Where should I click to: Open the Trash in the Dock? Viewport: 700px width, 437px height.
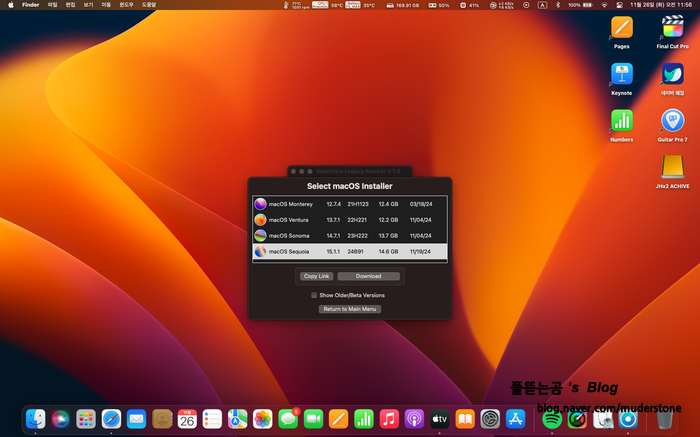coord(665,420)
